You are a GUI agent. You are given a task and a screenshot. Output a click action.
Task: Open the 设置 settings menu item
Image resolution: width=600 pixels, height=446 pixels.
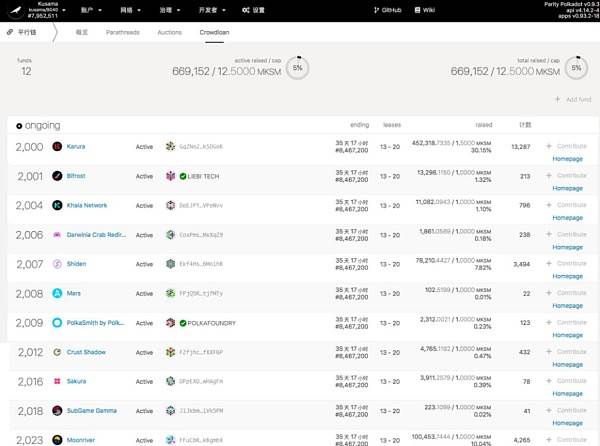[x=253, y=10]
